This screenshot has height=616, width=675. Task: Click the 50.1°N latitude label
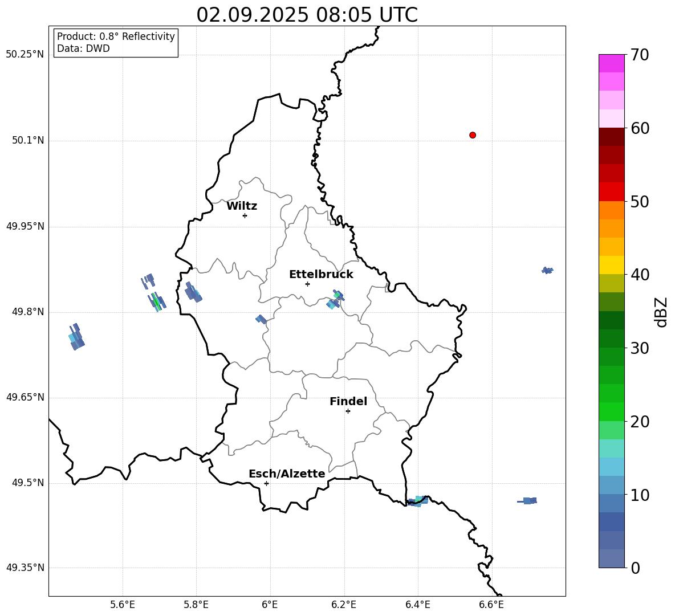[28, 141]
